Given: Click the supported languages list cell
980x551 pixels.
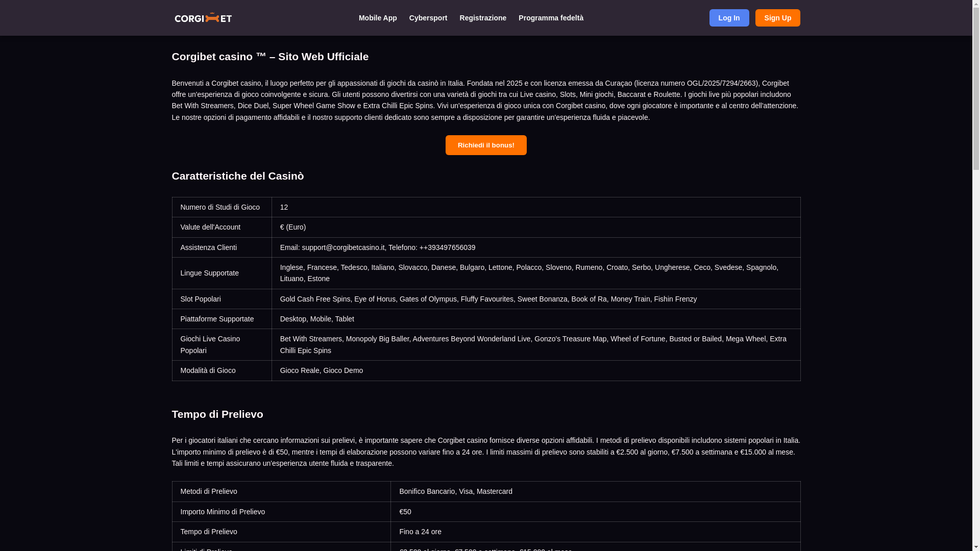Looking at the screenshot, I should pyautogui.click(x=536, y=273).
